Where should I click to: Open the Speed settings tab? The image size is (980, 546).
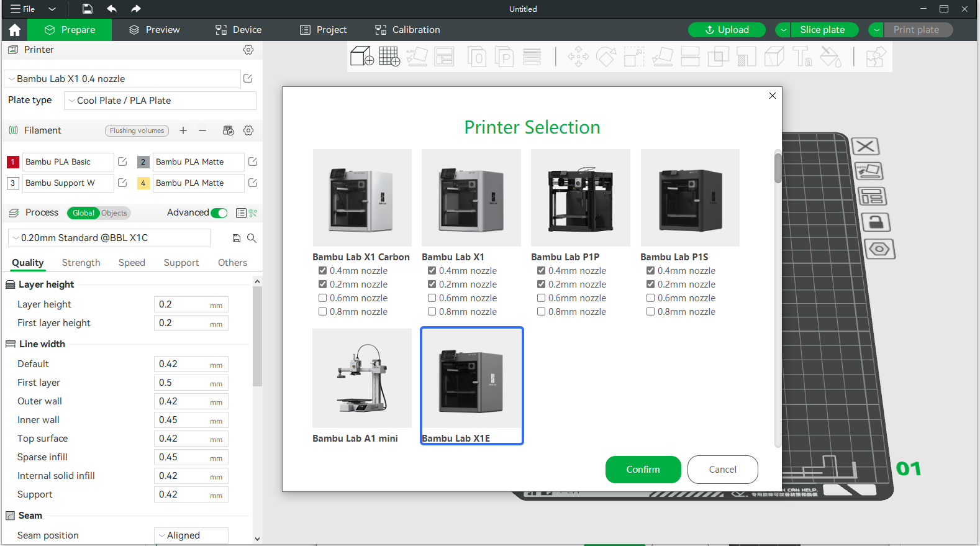pyautogui.click(x=132, y=263)
